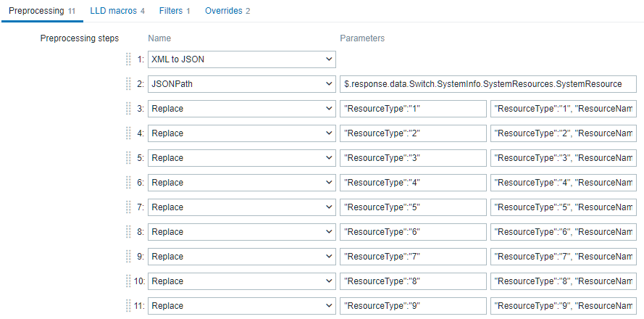Select the Preprocessing tab

click(41, 11)
